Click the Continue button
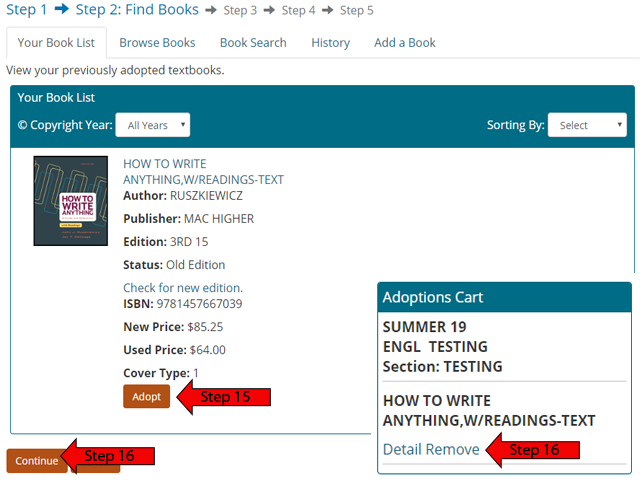The height and width of the screenshot is (484, 640). (36, 461)
